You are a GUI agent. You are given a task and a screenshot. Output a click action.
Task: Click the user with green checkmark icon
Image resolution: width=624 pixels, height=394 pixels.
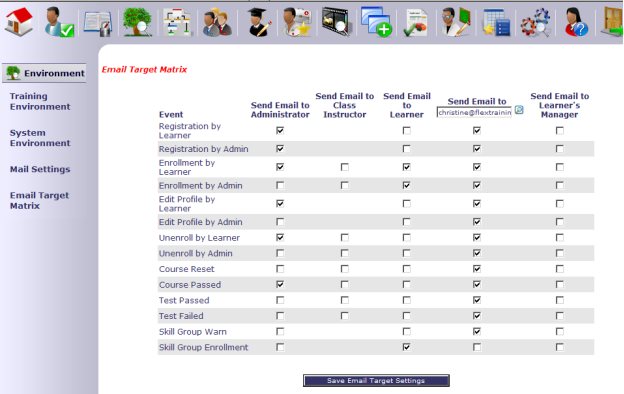(x=58, y=22)
